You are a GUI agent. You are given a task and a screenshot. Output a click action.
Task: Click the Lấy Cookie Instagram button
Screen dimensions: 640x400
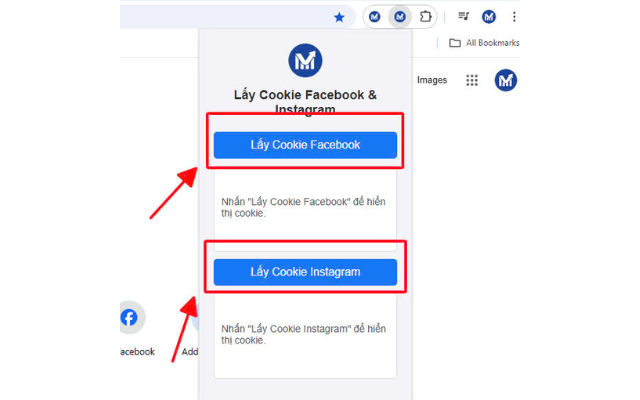pyautogui.click(x=305, y=272)
